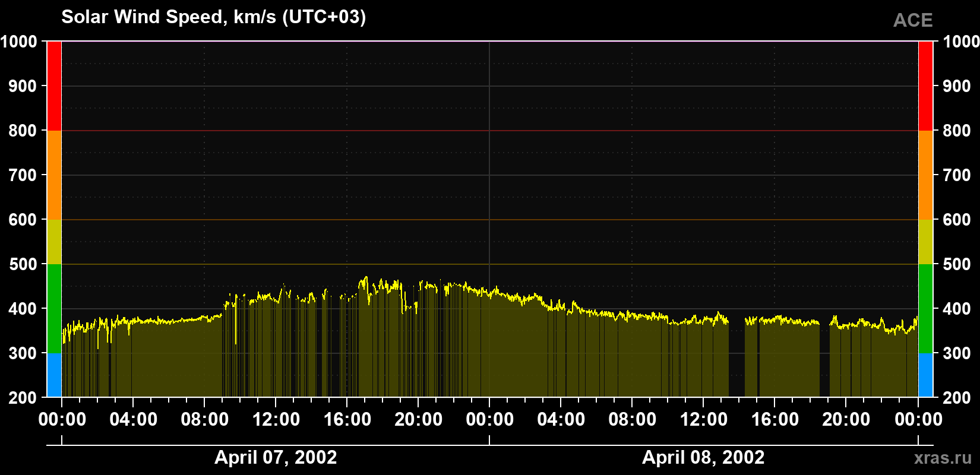The width and height of the screenshot is (980, 475).
Task: Click the 300 label on right axis
Action: tap(957, 353)
